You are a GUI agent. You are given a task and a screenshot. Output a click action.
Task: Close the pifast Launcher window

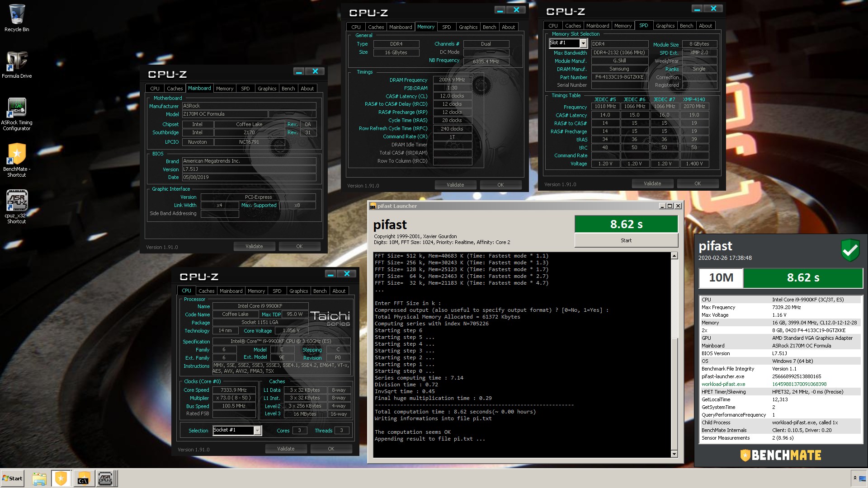pos(678,206)
